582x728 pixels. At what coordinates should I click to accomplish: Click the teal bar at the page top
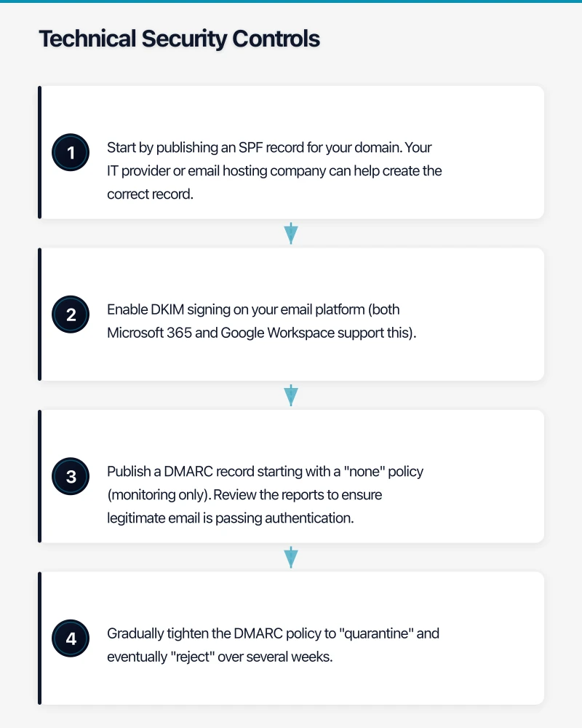pyautogui.click(x=291, y=1)
